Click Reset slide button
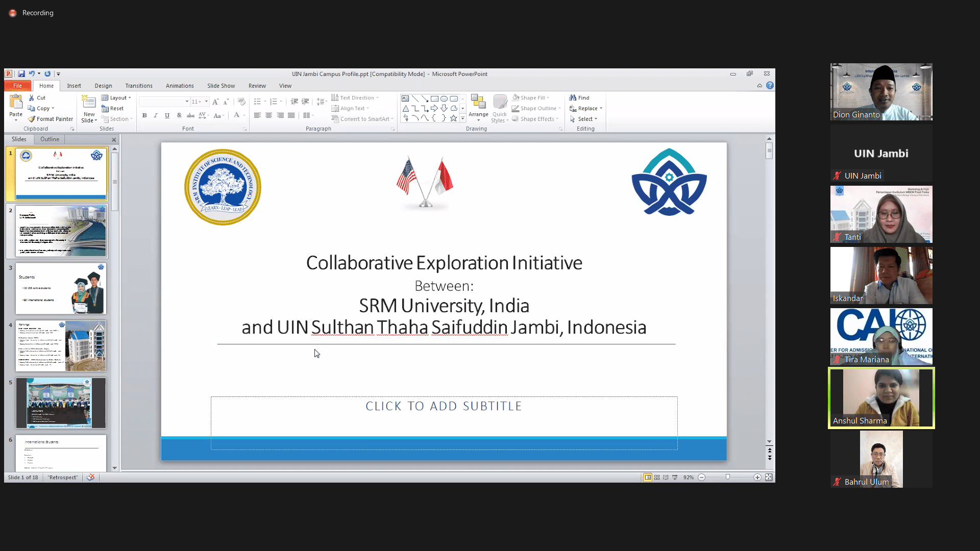This screenshot has width=980, height=551. pyautogui.click(x=112, y=108)
